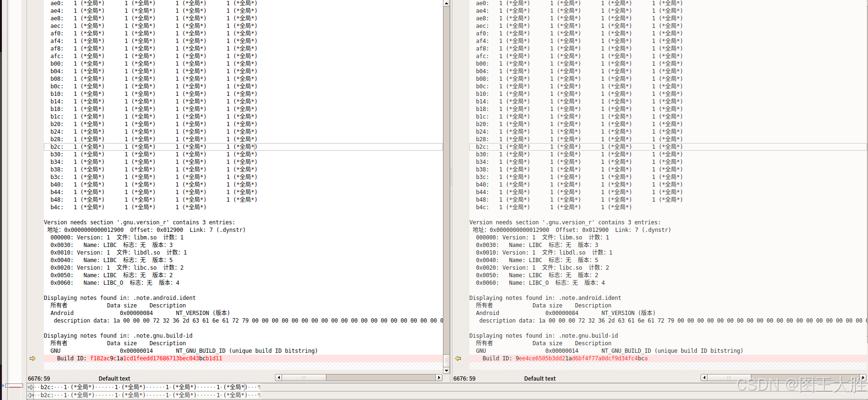This screenshot has height=400, width=868.
Task: Click right pane NT_GNU_BUILD_ID description line
Action: (609, 351)
